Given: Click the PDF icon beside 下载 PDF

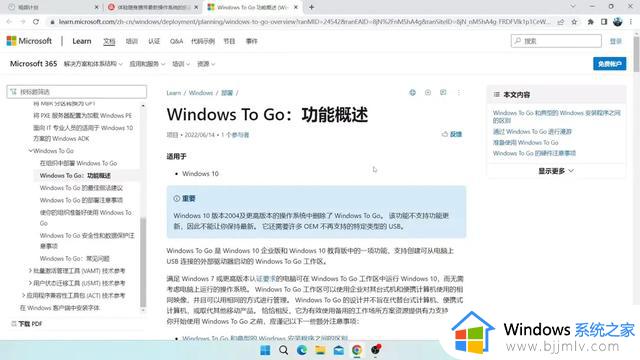Looking at the screenshot, I should [x=14, y=324].
